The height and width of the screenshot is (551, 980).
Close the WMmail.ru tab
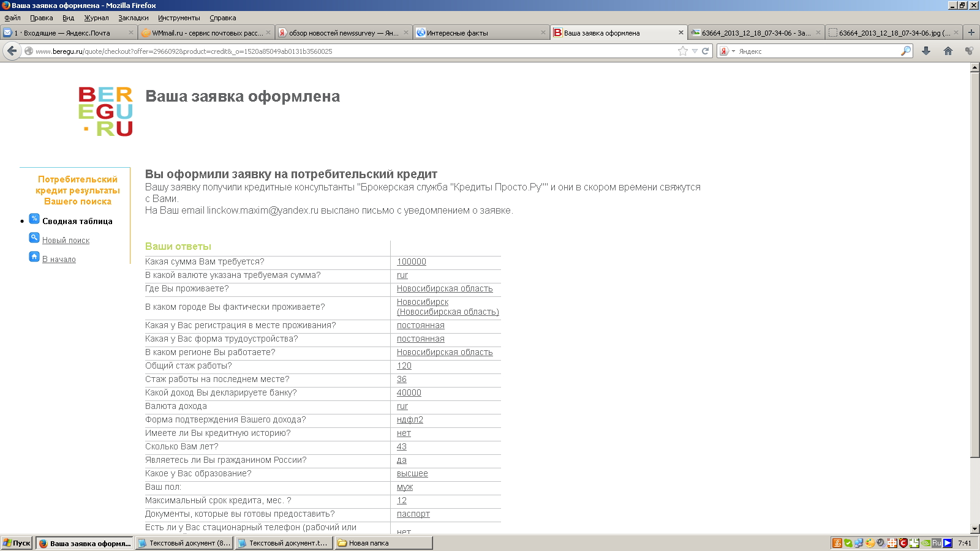pos(268,33)
